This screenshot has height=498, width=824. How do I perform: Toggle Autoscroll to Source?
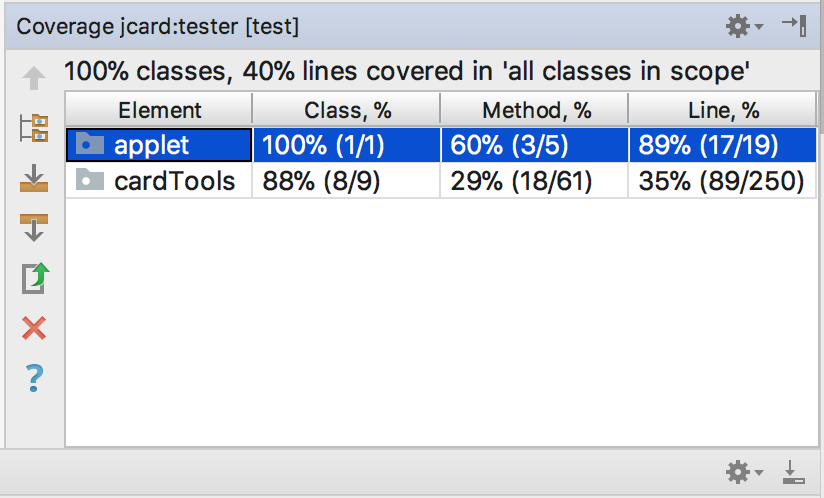pyautogui.click(x=34, y=178)
